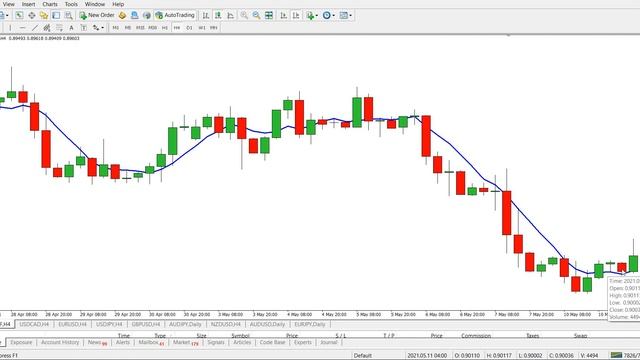Open the USDCAD,H4 chart tab

(34, 324)
